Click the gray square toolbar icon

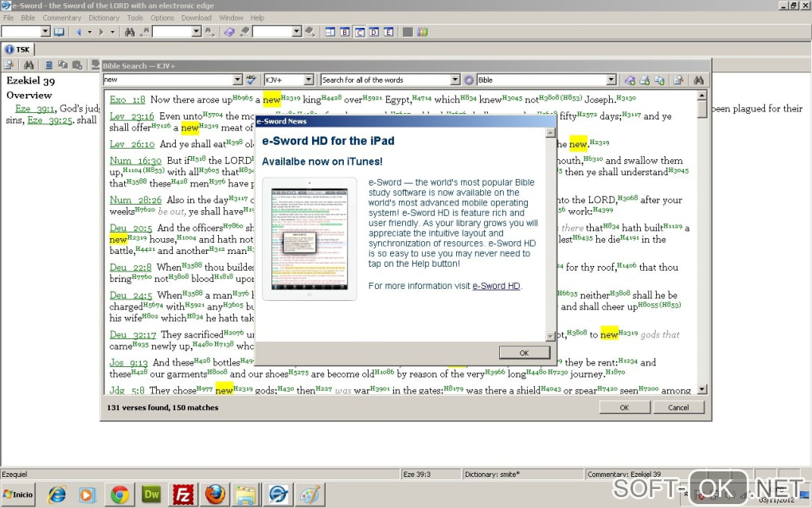(408, 32)
